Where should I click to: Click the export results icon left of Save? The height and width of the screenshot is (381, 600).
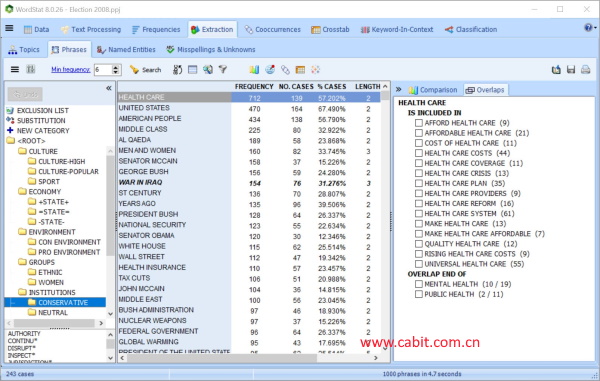click(556, 70)
